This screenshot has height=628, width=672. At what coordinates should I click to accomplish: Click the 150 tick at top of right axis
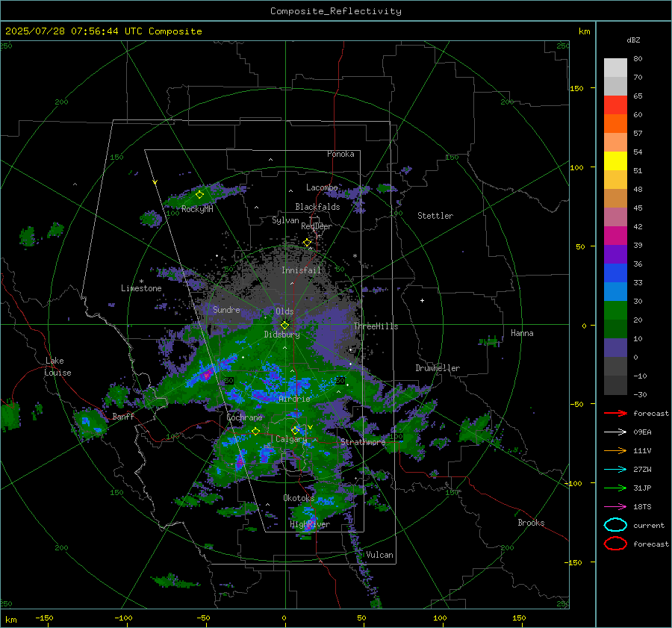point(577,88)
